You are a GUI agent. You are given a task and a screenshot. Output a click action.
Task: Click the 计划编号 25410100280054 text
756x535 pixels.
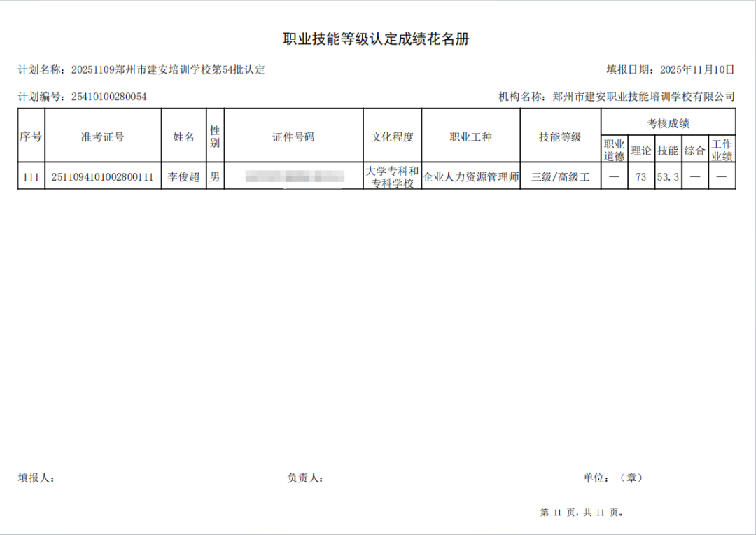coord(83,97)
